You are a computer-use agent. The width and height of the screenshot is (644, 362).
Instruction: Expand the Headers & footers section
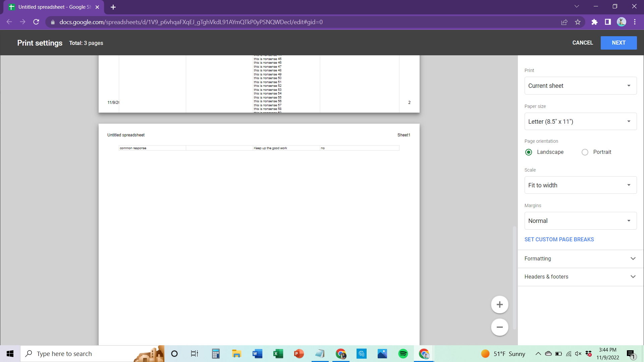(580, 276)
